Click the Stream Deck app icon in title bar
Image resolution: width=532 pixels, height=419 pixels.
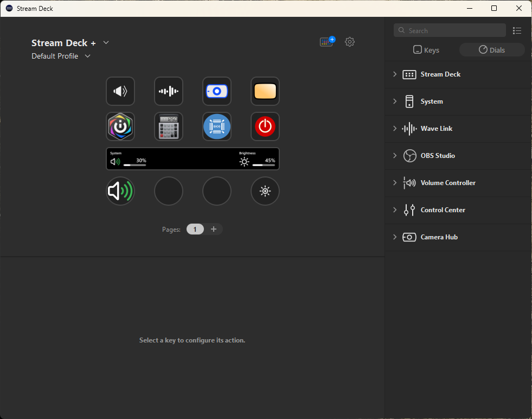[9, 9]
